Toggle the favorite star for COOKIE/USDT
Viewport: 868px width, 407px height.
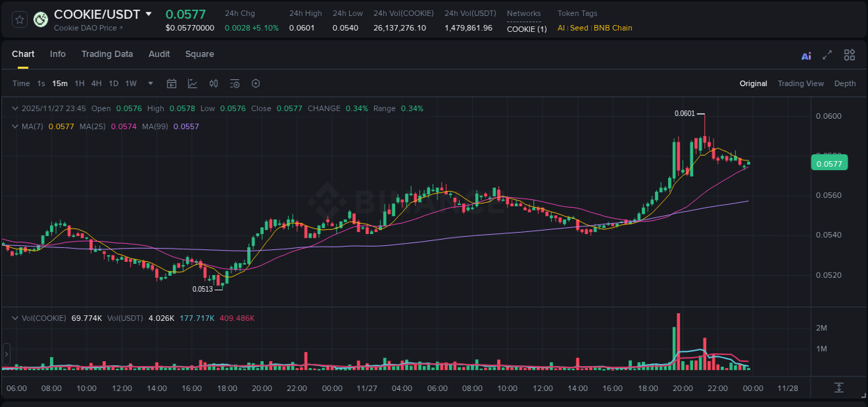19,19
